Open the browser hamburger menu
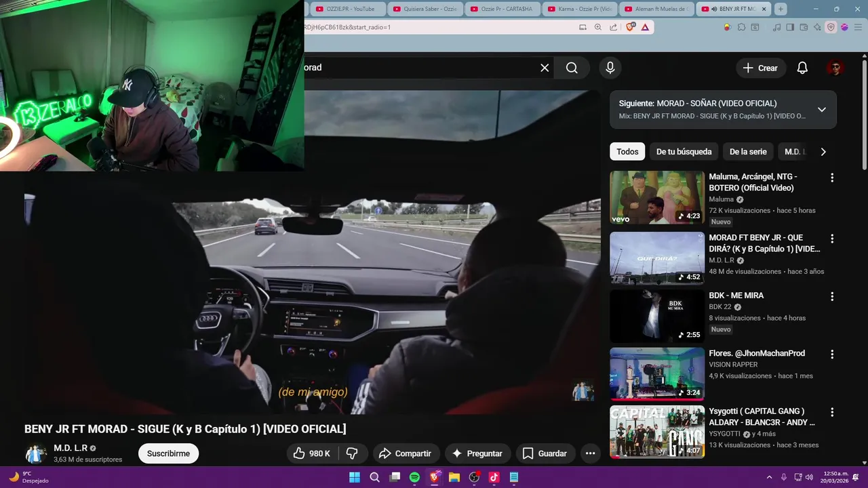The width and height of the screenshot is (868, 488). [x=857, y=27]
